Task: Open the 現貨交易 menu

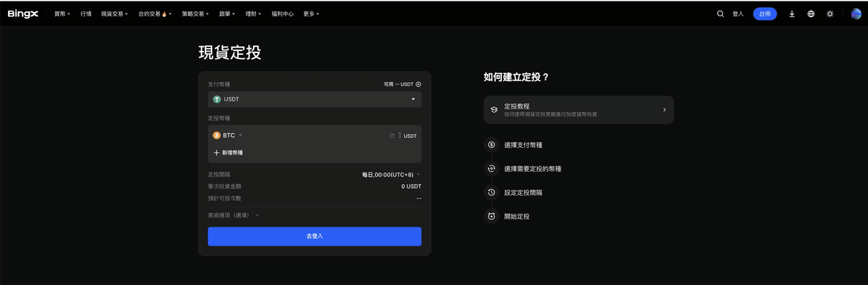Action: pos(114,14)
